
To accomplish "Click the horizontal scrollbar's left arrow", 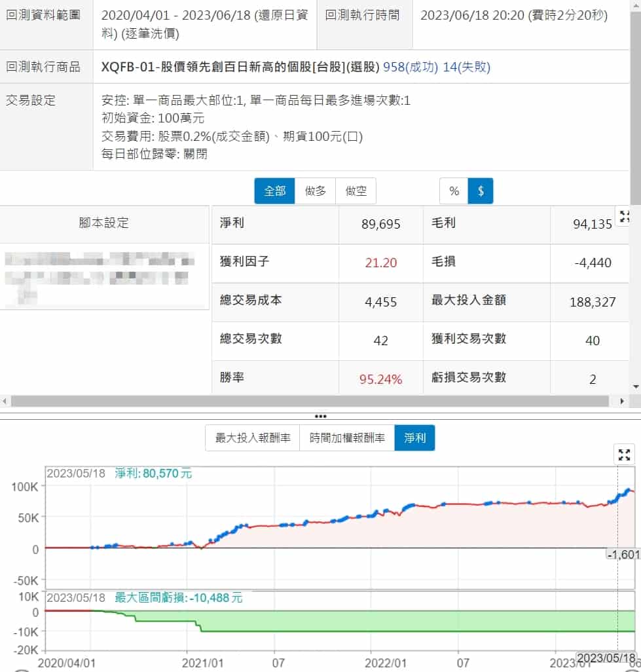I will click(x=5, y=401).
